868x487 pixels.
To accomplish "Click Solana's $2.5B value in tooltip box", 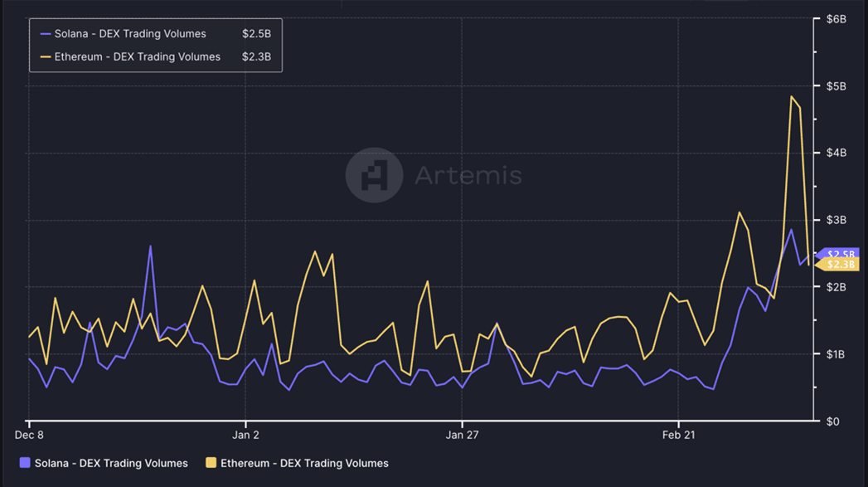I will [256, 34].
